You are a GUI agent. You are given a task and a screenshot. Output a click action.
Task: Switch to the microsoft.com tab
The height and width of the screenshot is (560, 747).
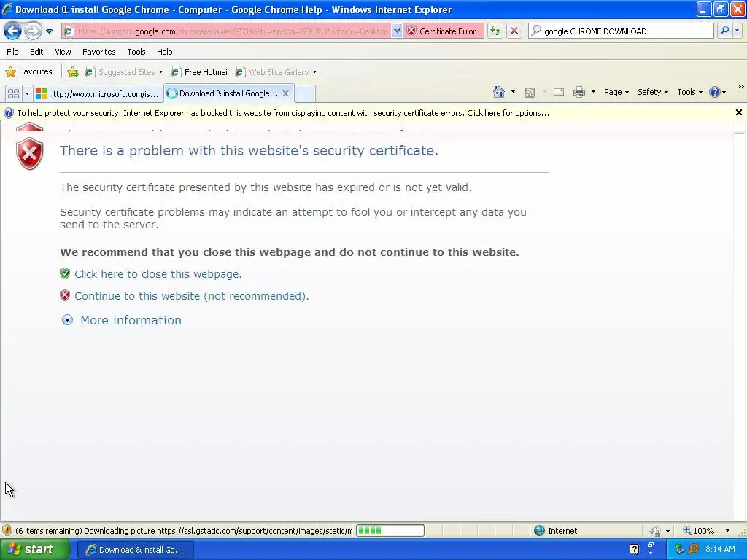pos(98,94)
